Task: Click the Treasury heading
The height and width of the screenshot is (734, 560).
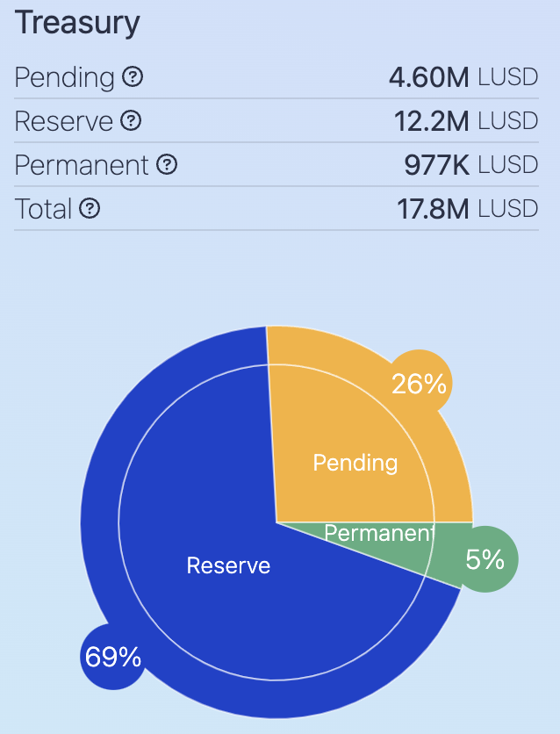Action: coord(78,24)
